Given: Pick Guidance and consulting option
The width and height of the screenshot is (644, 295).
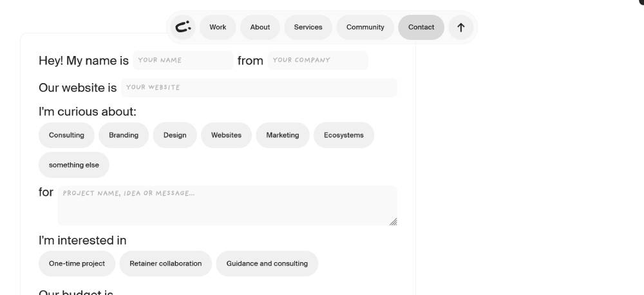Looking at the screenshot, I should (267, 263).
